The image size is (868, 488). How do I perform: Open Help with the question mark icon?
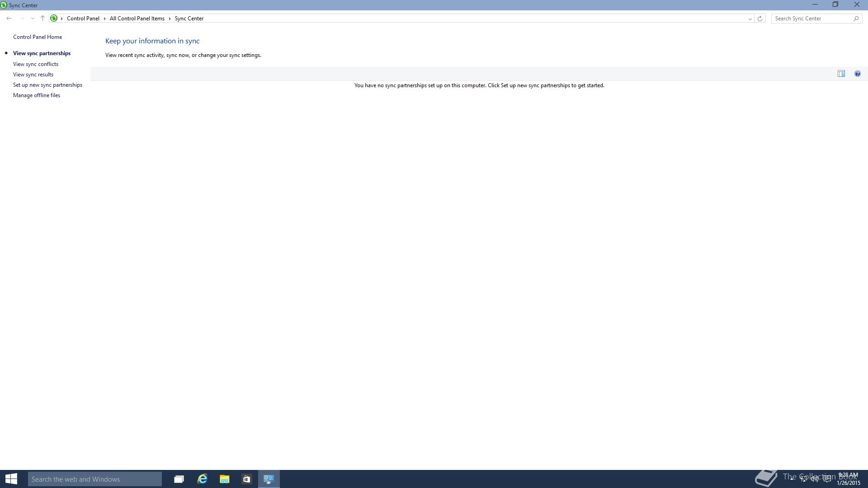click(x=858, y=74)
